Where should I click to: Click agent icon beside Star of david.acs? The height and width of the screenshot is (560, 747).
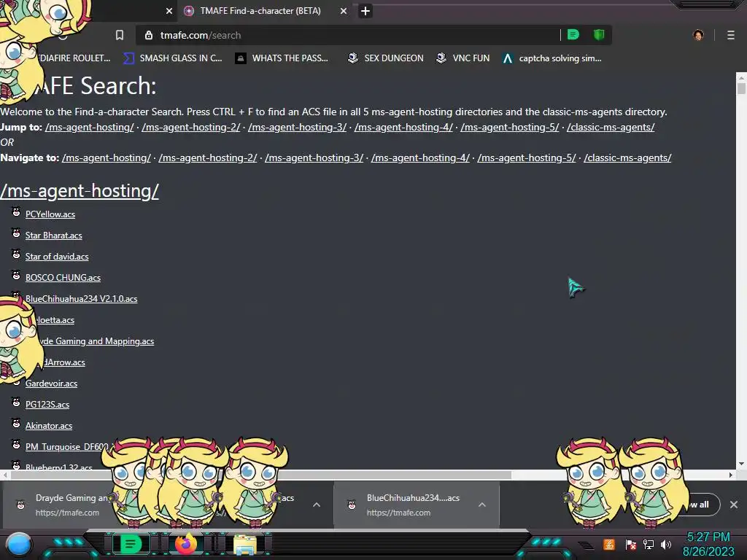(x=16, y=254)
